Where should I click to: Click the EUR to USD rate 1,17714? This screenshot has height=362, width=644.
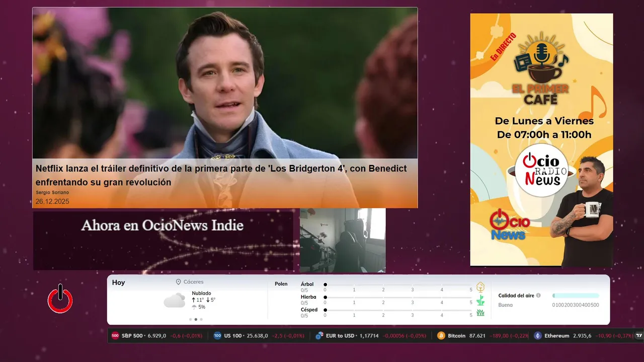pos(370,336)
